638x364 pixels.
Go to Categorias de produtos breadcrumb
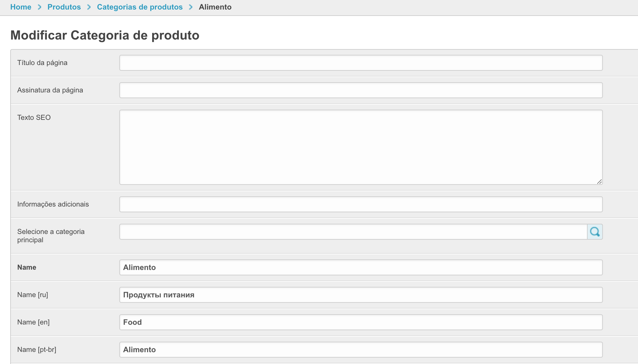[140, 7]
